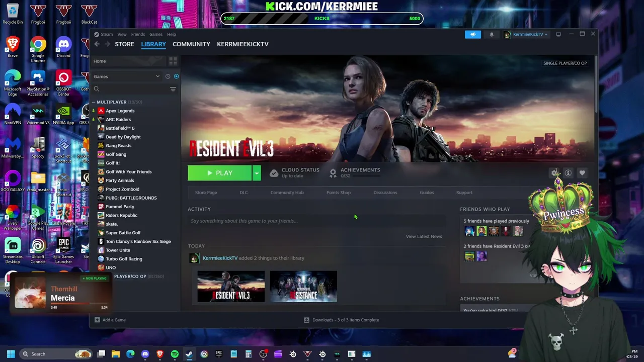644x362 pixels.
Task: Add game to favorites heart icon
Action: pos(582,173)
